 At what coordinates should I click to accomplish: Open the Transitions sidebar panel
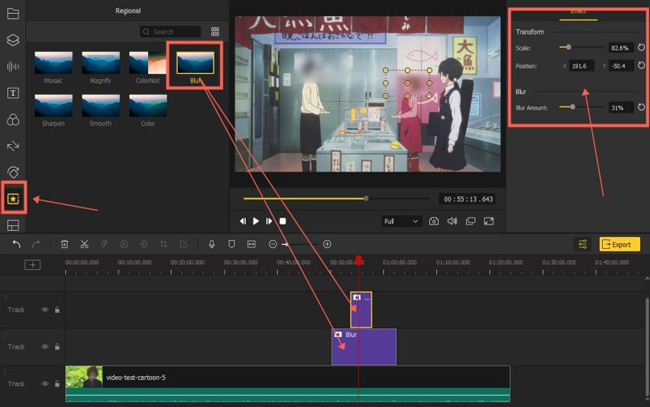point(13,146)
